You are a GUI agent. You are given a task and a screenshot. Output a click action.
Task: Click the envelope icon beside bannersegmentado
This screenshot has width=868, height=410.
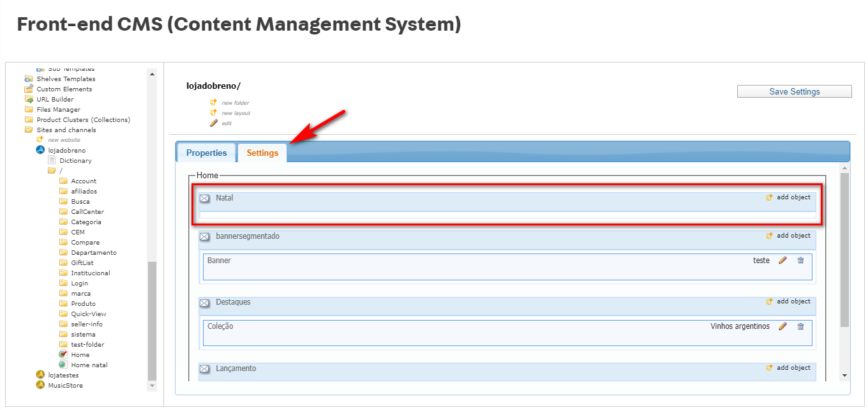tap(204, 237)
